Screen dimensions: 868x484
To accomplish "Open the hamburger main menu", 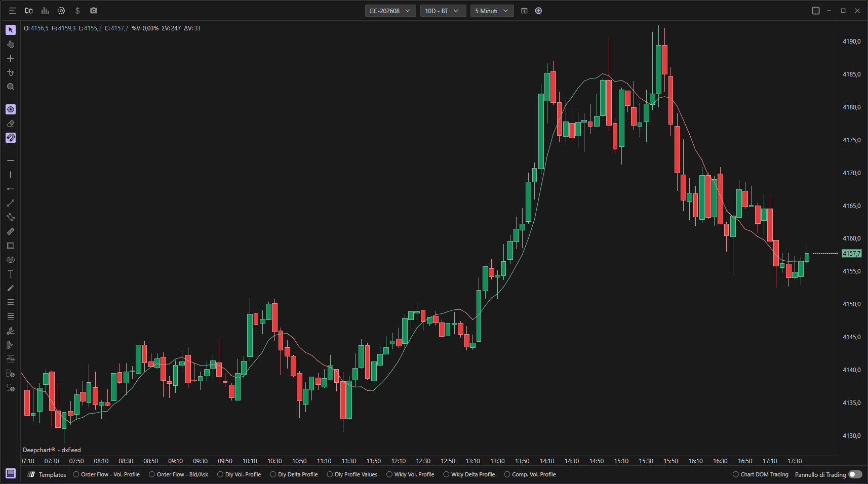I will [13, 11].
